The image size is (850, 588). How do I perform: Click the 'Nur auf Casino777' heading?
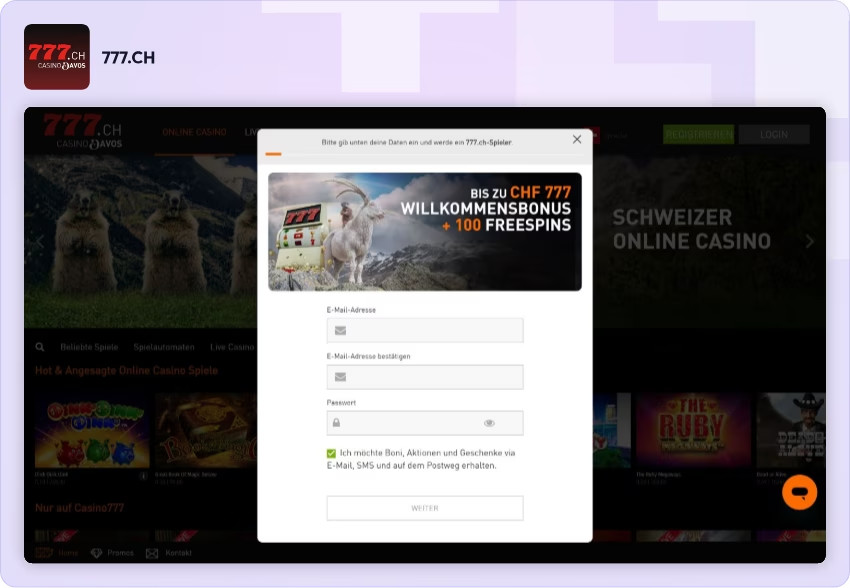click(x=80, y=508)
